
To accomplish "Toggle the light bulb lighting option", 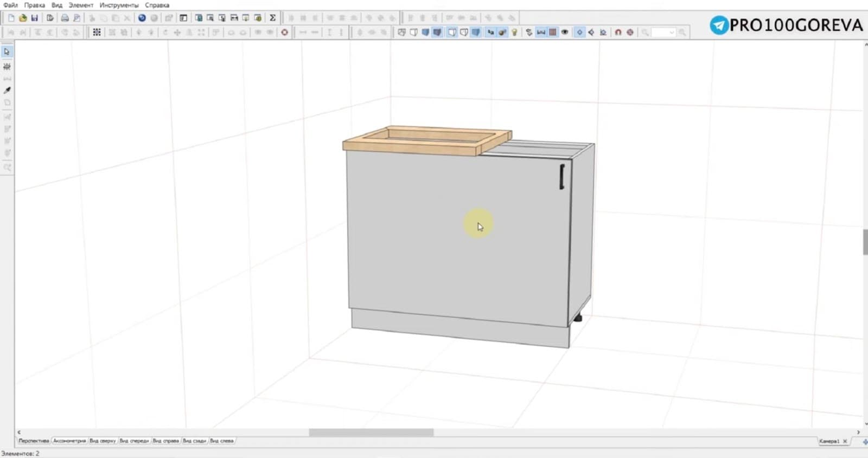I will (x=514, y=32).
